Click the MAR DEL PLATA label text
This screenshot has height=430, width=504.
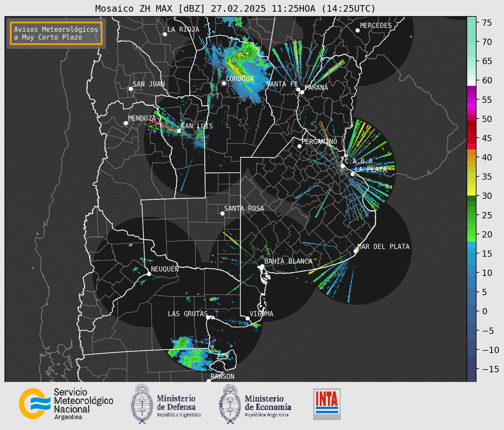383,247
